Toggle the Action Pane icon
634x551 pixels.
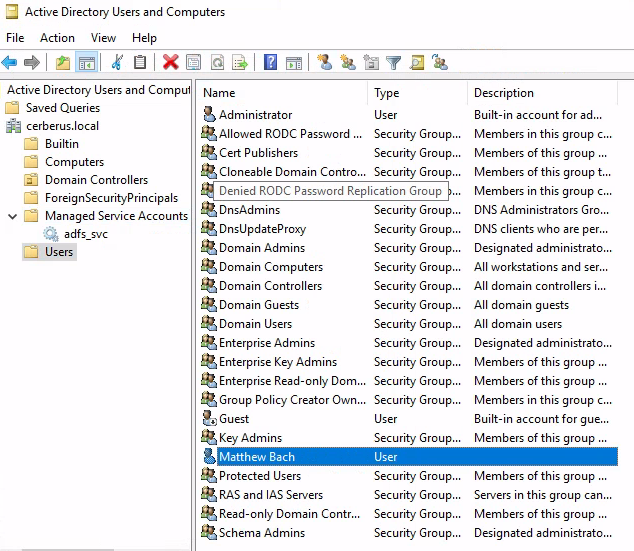(294, 63)
